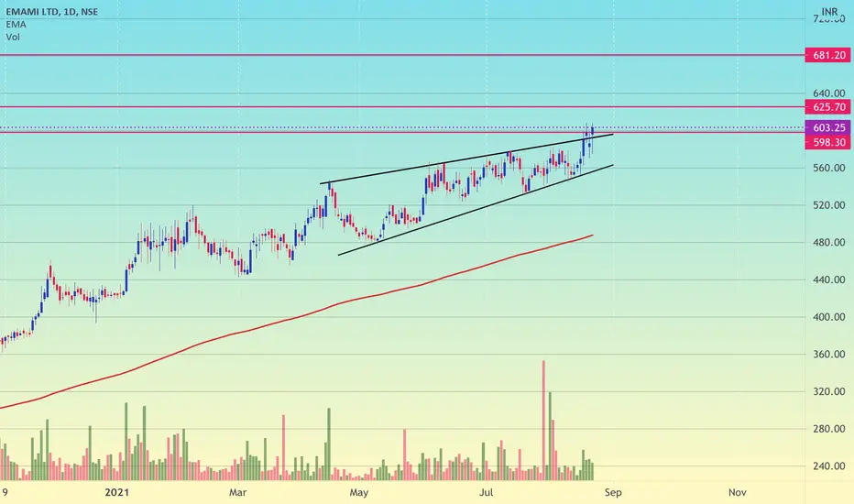This screenshot has height=504, width=854.
Task: Click the INR currency label
Action: click(829, 11)
